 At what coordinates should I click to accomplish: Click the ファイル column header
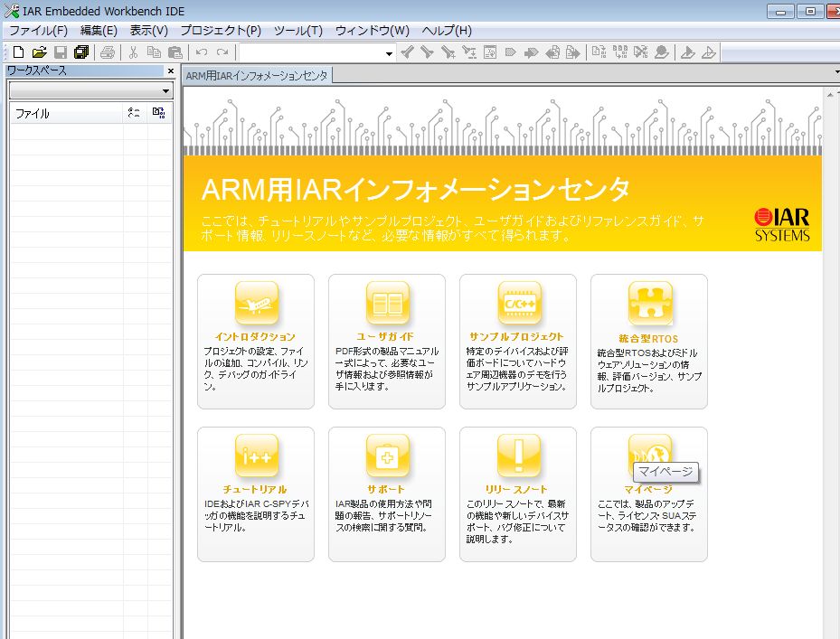tap(66, 113)
